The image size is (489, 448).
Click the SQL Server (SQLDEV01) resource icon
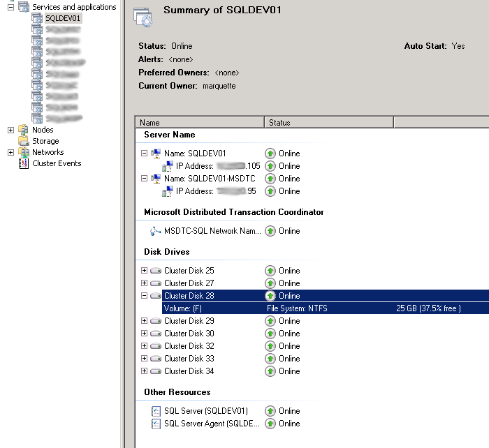(x=156, y=411)
